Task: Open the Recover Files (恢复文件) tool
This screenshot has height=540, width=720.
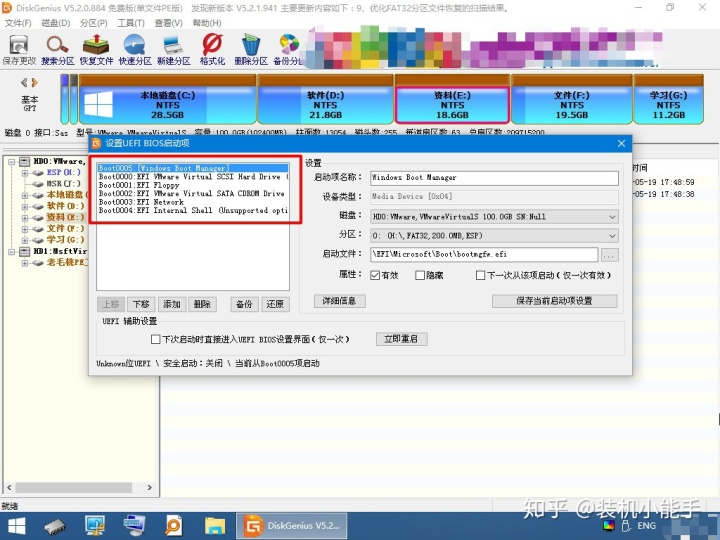Action: click(96, 50)
